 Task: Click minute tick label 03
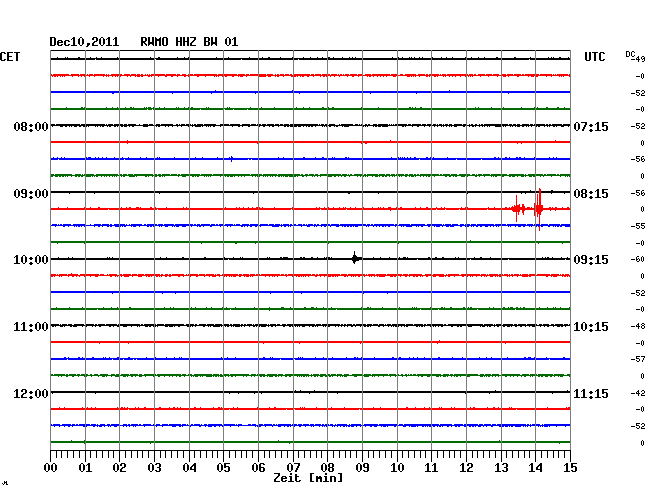coord(154,468)
